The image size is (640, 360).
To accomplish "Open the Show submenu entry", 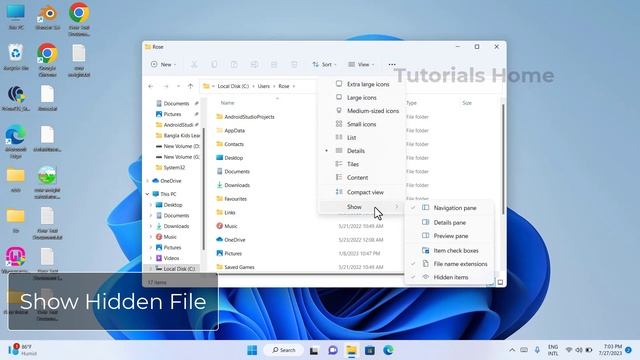I will pos(362,207).
